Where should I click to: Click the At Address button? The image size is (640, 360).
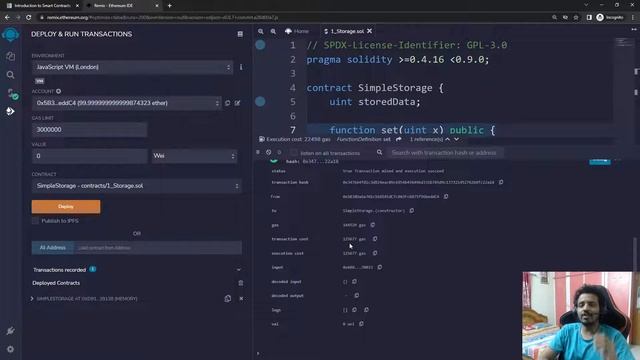pos(53,248)
